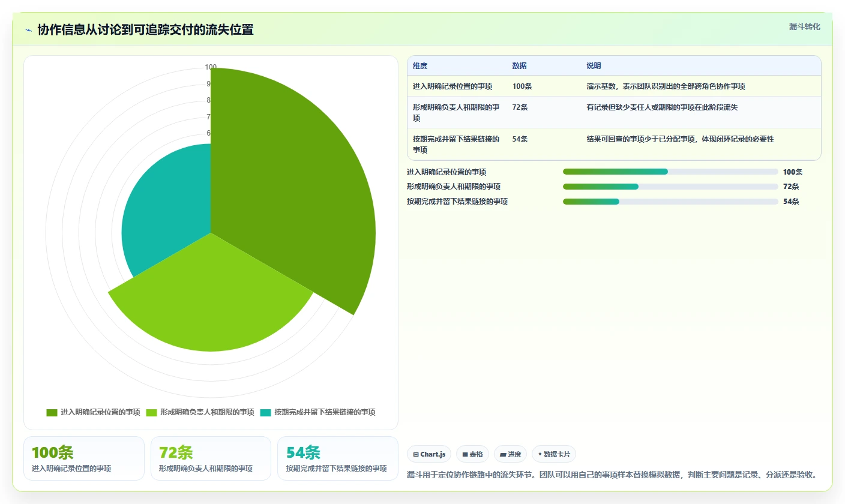Click the page title 协作信息从讨论到可追踪交付的流失位置
This screenshot has height=504, width=845.
click(x=145, y=30)
